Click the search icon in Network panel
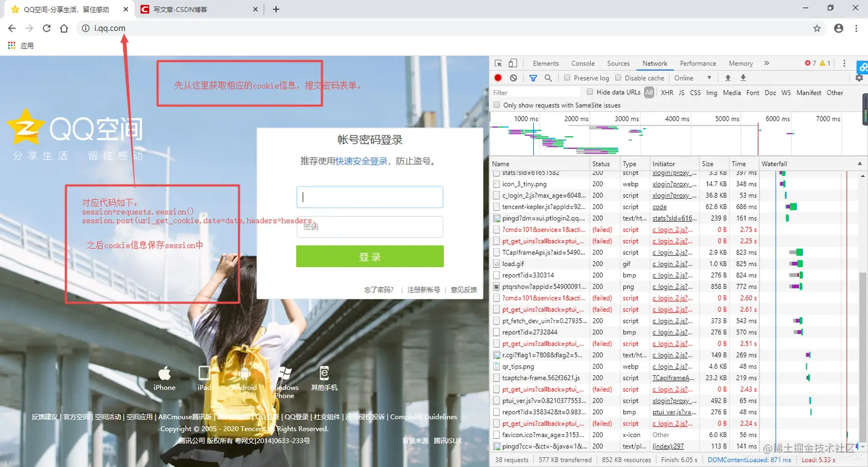 [x=549, y=78]
